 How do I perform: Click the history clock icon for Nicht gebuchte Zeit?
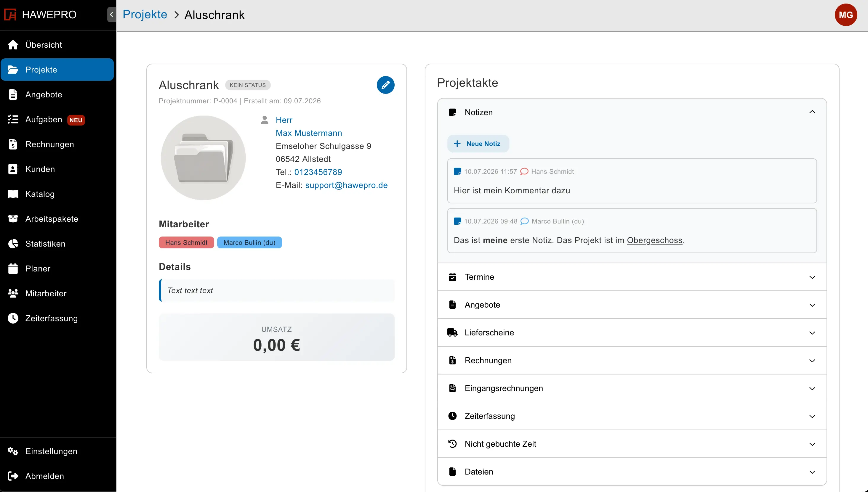[452, 444]
